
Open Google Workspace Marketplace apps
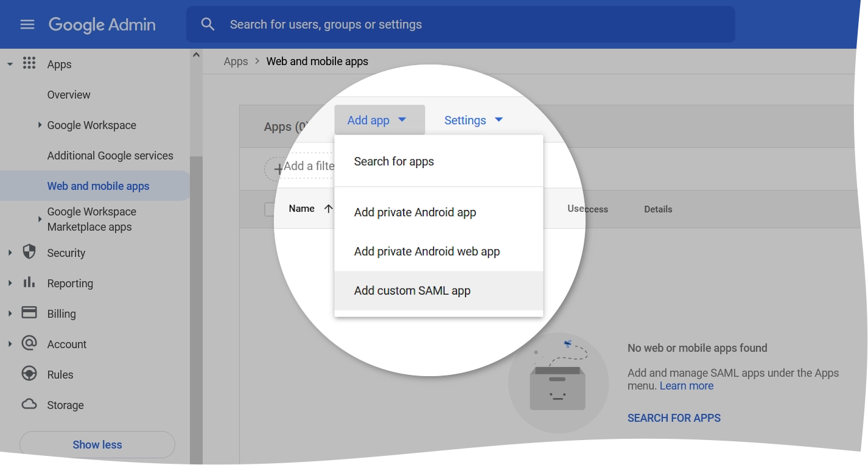click(92, 219)
